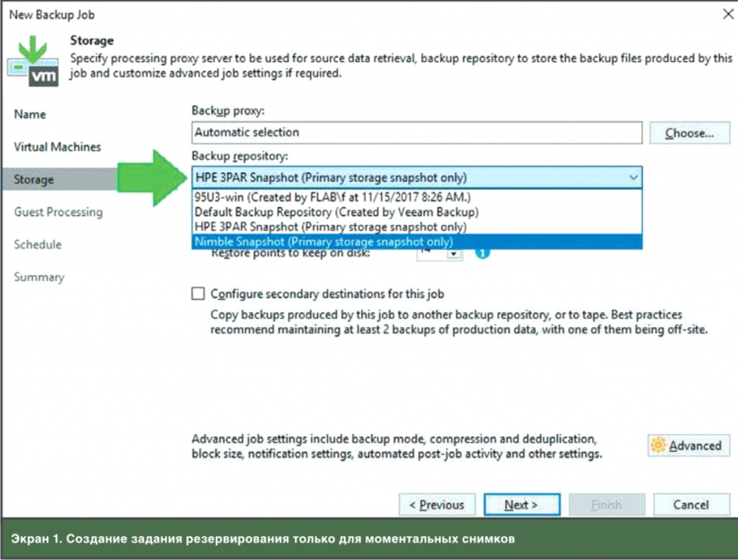Screen dimensions: 738x560
Task: Switch to the Storage step
Action: [33, 179]
